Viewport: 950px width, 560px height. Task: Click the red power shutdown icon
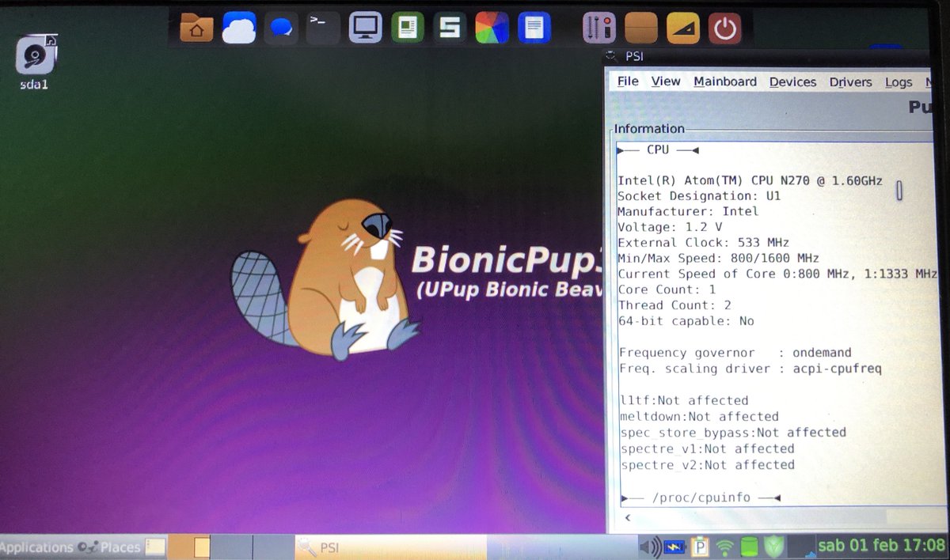(724, 28)
